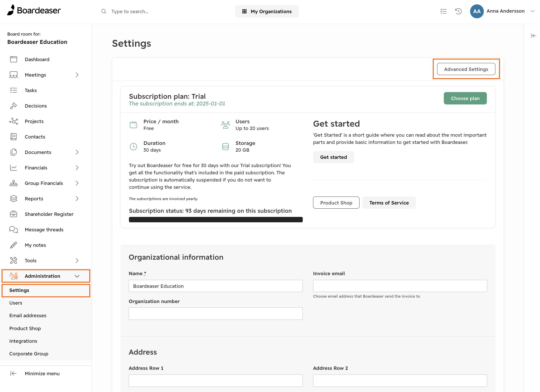Expand the Reports submenu chevron
The height and width of the screenshot is (392, 540).
point(77,199)
